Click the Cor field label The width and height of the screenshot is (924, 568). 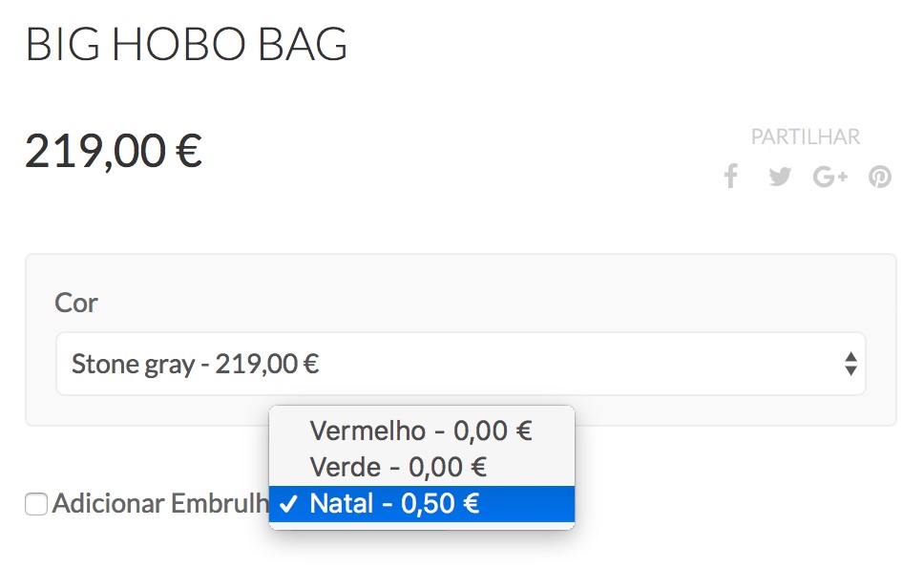coord(76,304)
